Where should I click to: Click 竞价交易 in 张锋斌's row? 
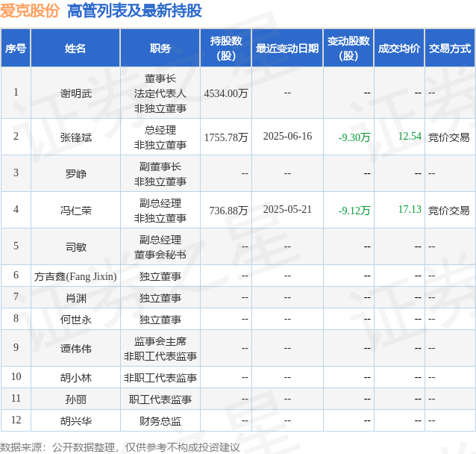point(448,137)
